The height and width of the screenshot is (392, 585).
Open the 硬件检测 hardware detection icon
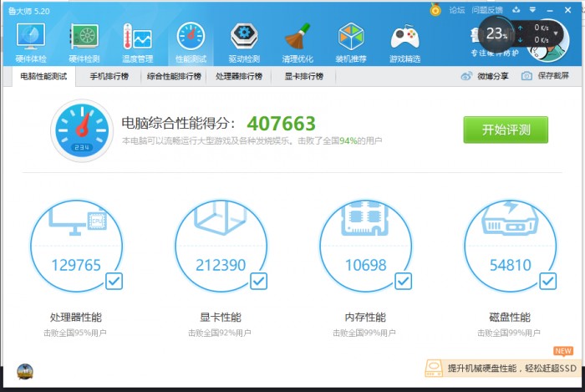point(84,42)
